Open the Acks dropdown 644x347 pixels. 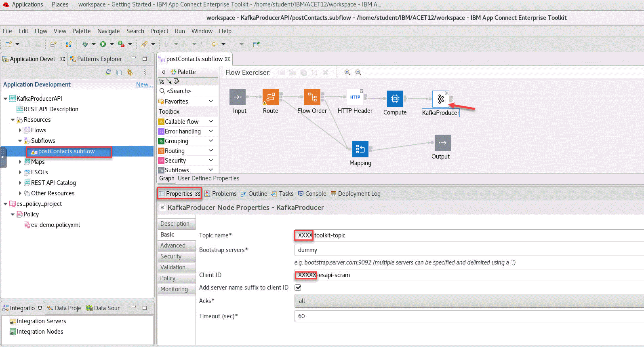(x=469, y=301)
